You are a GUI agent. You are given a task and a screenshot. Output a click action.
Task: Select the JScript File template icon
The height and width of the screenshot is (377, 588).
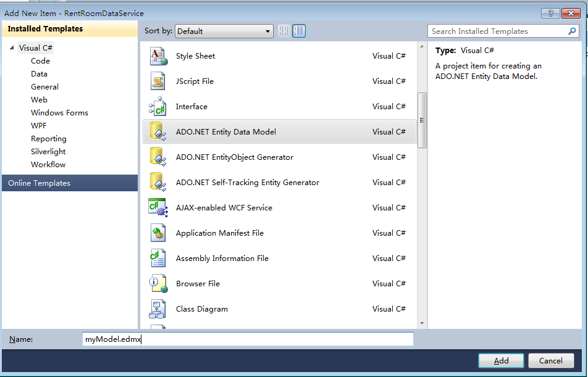coord(158,81)
